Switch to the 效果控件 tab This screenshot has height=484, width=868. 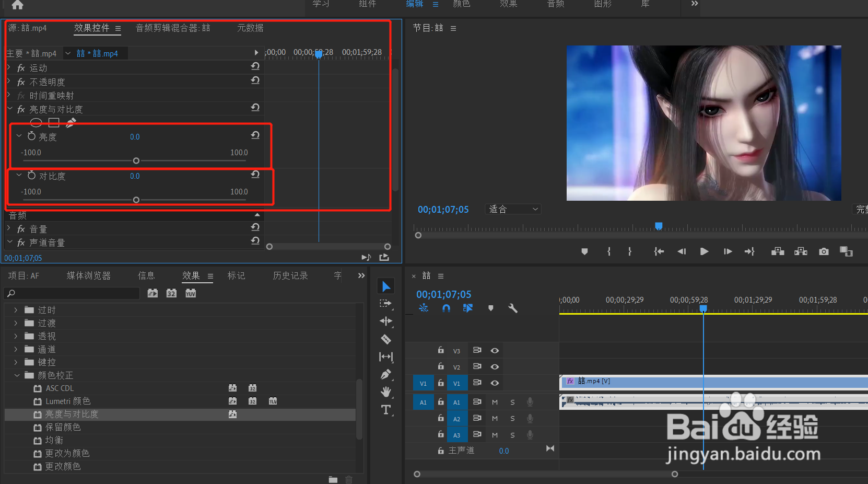tap(92, 28)
